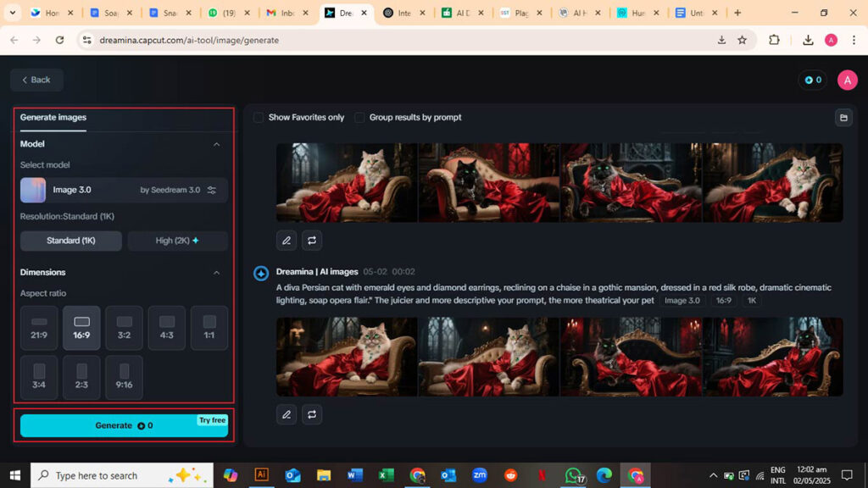Switch to the Unt document tab
This screenshot has width=868, height=488.
pos(697,13)
